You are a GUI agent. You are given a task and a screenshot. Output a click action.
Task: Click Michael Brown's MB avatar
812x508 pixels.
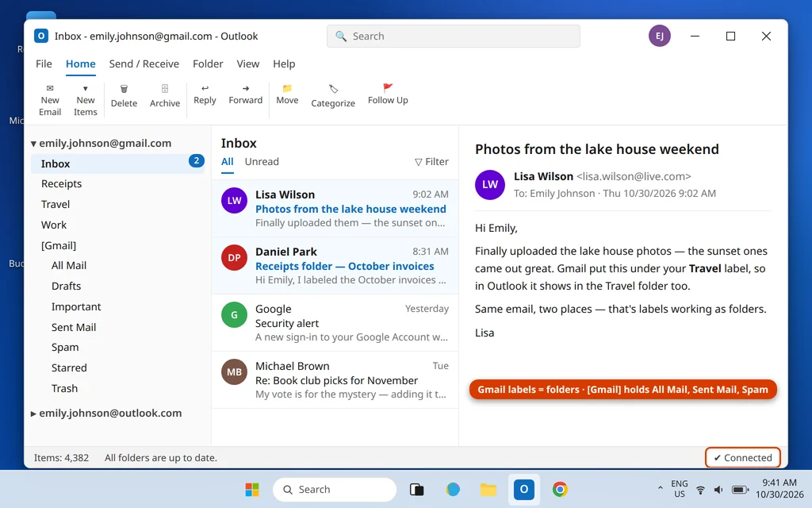click(x=234, y=371)
